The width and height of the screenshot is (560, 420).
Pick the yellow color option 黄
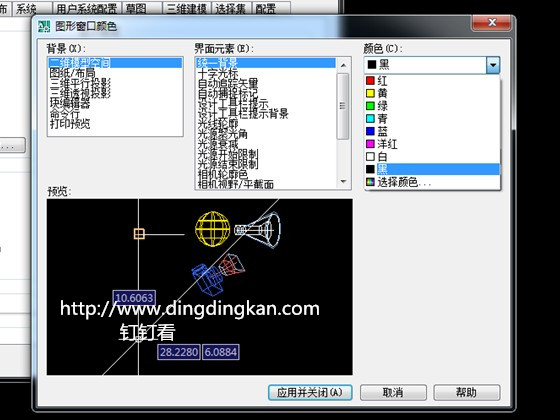432,93
